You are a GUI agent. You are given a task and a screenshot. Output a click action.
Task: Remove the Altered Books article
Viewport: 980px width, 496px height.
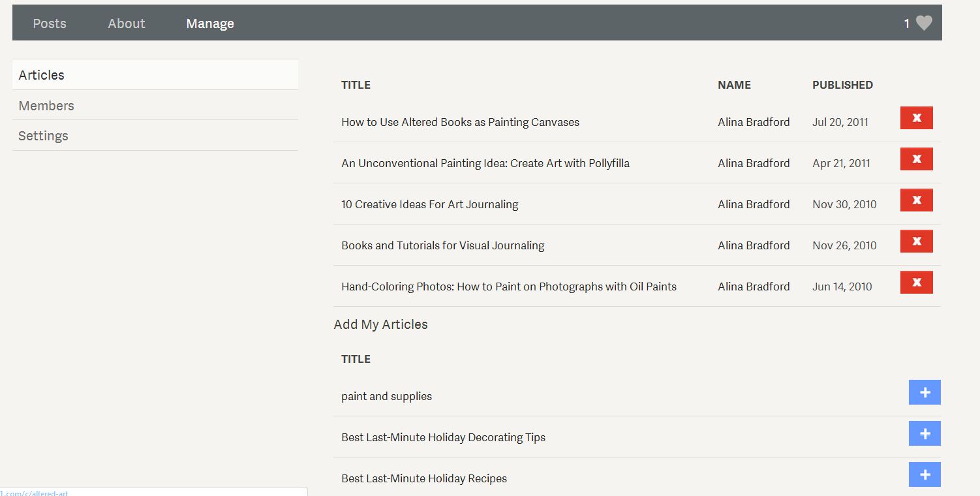(x=916, y=118)
